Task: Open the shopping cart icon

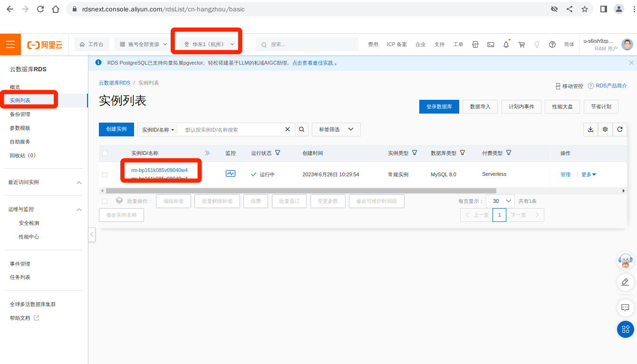Action: point(521,44)
